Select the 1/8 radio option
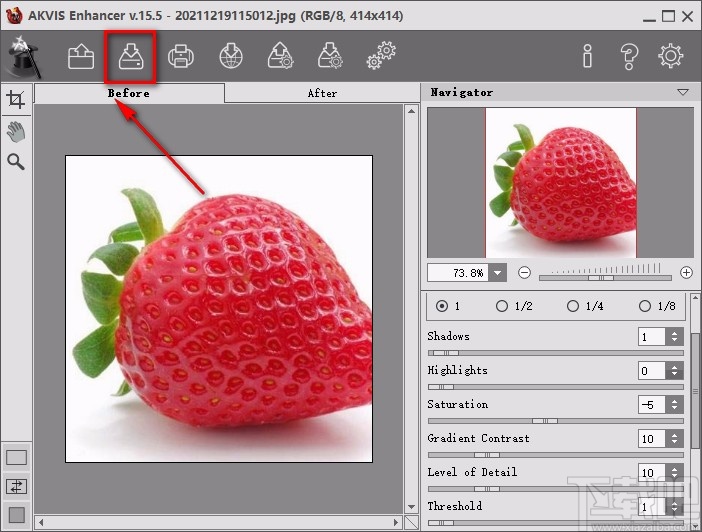Image resolution: width=702 pixels, height=532 pixels. pyautogui.click(x=645, y=306)
